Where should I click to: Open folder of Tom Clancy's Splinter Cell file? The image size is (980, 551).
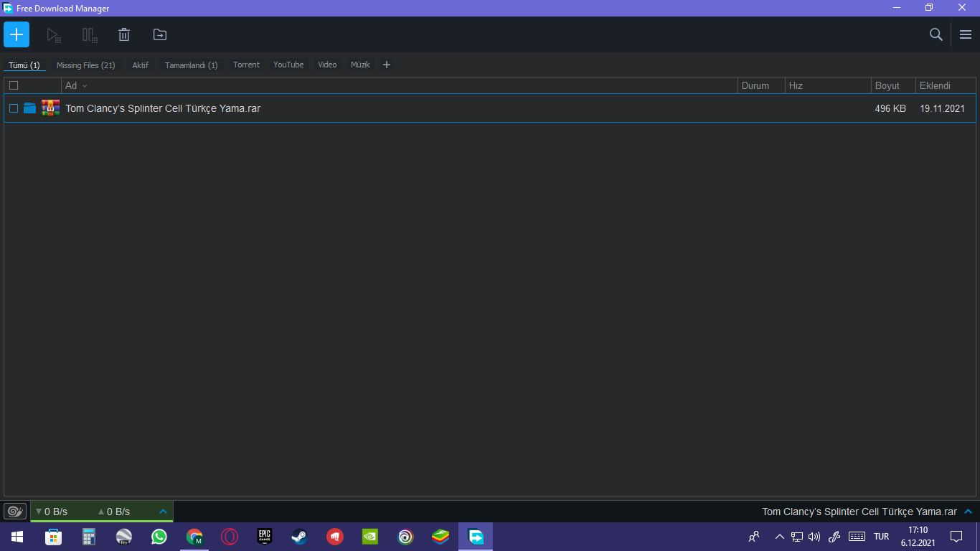click(x=29, y=108)
